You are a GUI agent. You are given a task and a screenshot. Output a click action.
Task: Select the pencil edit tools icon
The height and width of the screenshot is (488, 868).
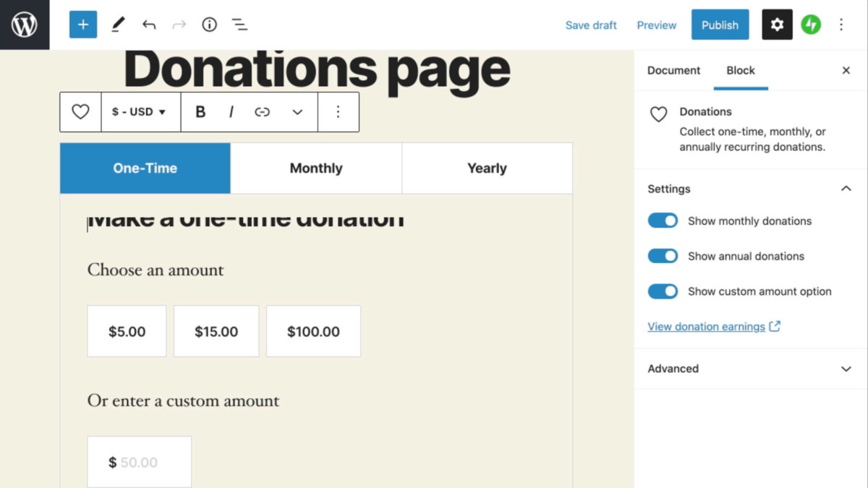(x=117, y=25)
